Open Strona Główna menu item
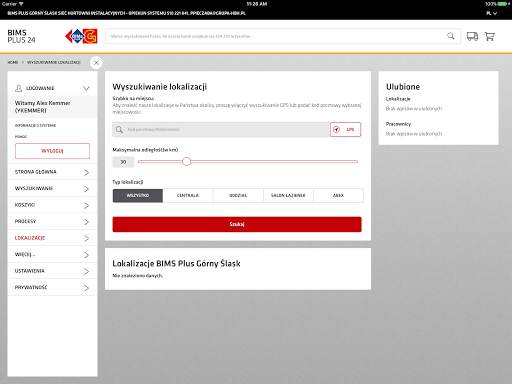Image resolution: width=512 pixels, height=384 pixels. tap(52, 172)
